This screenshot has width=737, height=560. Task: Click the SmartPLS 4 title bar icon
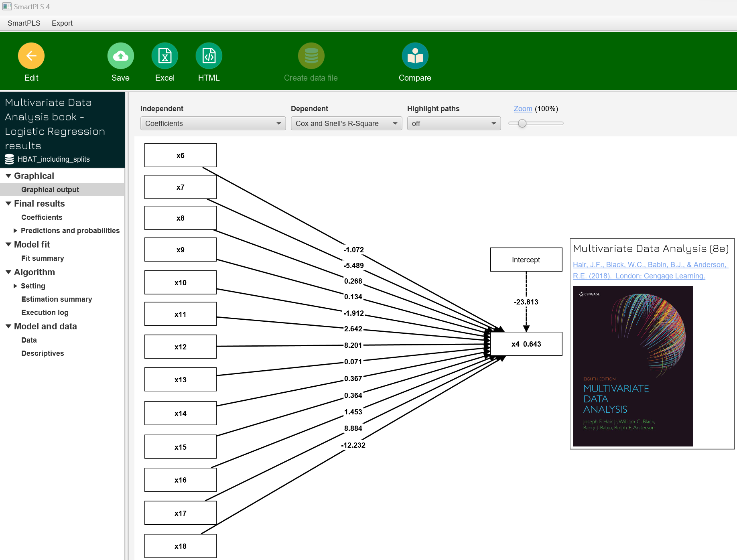click(x=7, y=6)
